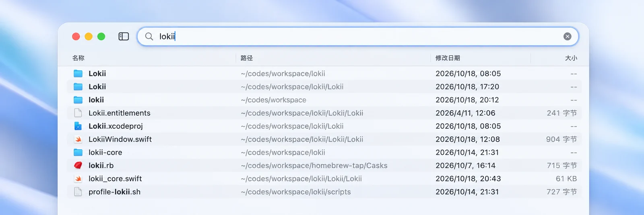Minimize the window with the yellow button
The width and height of the screenshot is (644, 215).
click(x=89, y=36)
